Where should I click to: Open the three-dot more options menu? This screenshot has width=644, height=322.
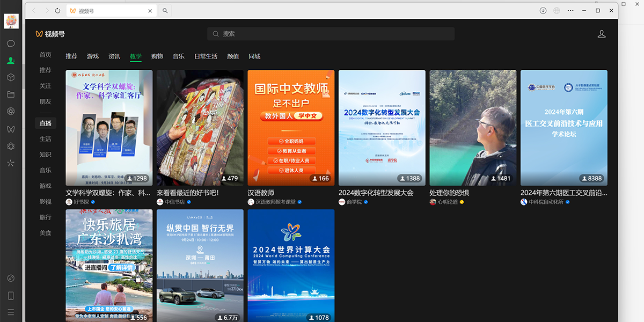point(570,11)
